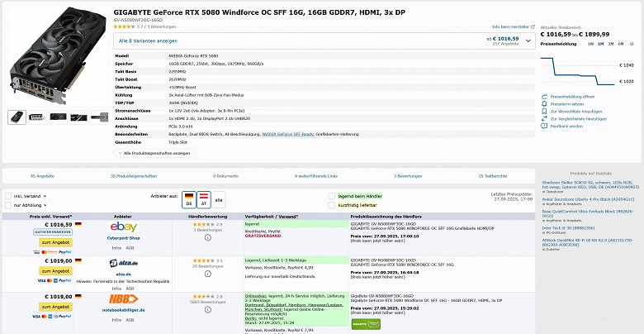Check the lagernd beim Händler checkbox

point(332,196)
